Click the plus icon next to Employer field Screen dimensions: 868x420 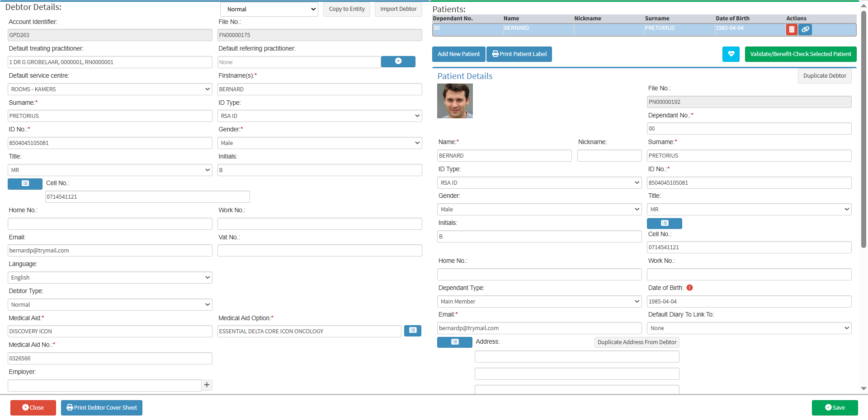click(x=207, y=385)
